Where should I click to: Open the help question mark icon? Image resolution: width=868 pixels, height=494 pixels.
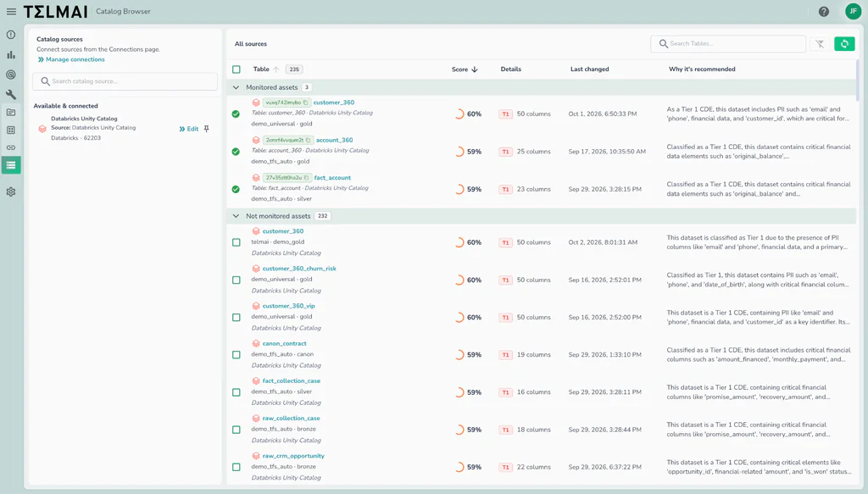click(824, 12)
